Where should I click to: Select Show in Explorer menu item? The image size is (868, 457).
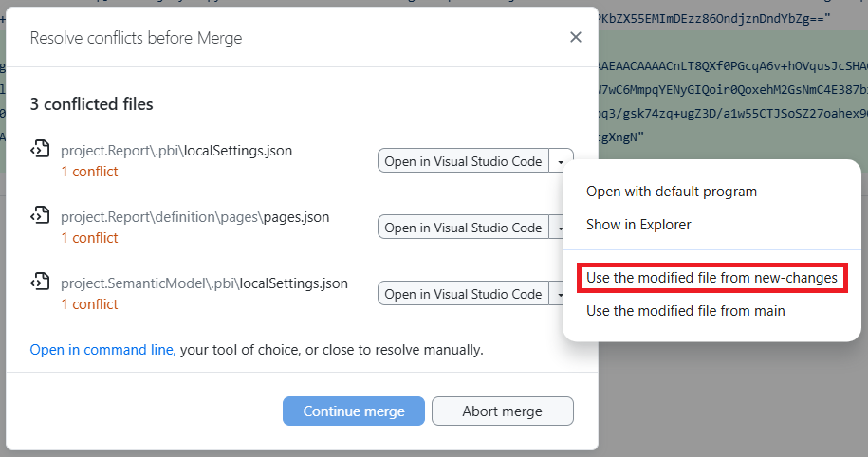point(638,225)
